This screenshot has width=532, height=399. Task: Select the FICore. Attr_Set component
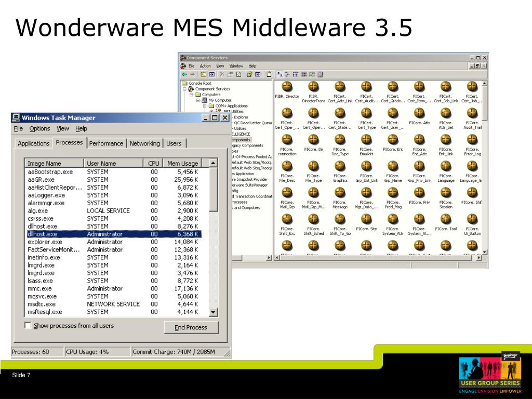(x=446, y=118)
